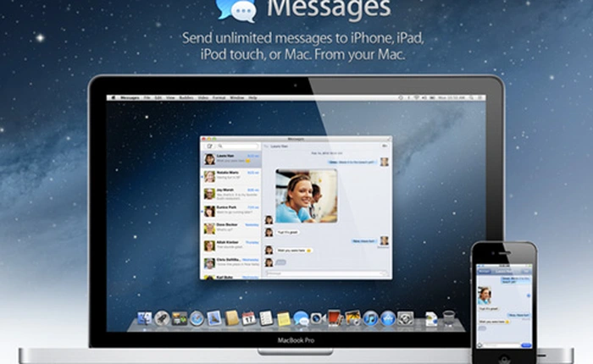Image resolution: width=593 pixels, height=364 pixels.
Task: Select Chris DeMillo conversation
Action: click(230, 263)
